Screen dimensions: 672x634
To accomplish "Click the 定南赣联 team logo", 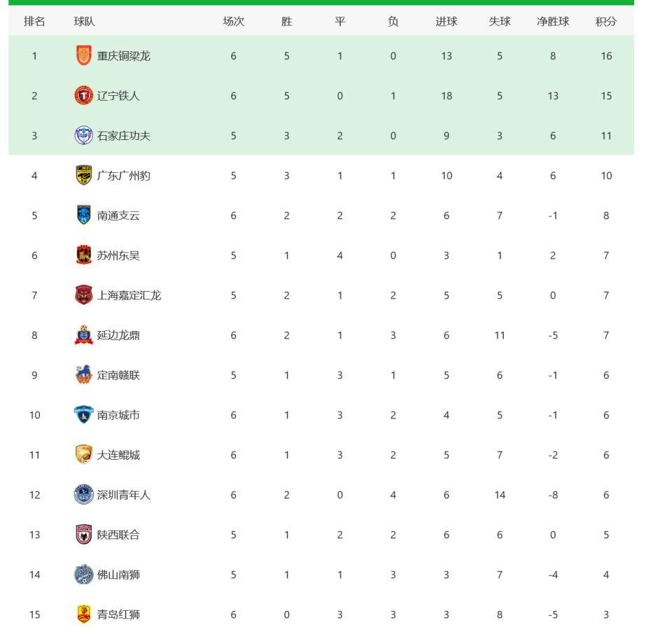I will (83, 375).
